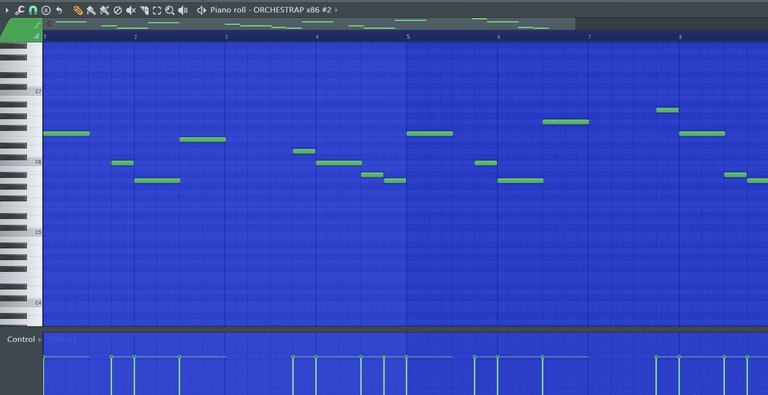Activate the Playback scrub speaker tool

pyautogui.click(x=183, y=10)
